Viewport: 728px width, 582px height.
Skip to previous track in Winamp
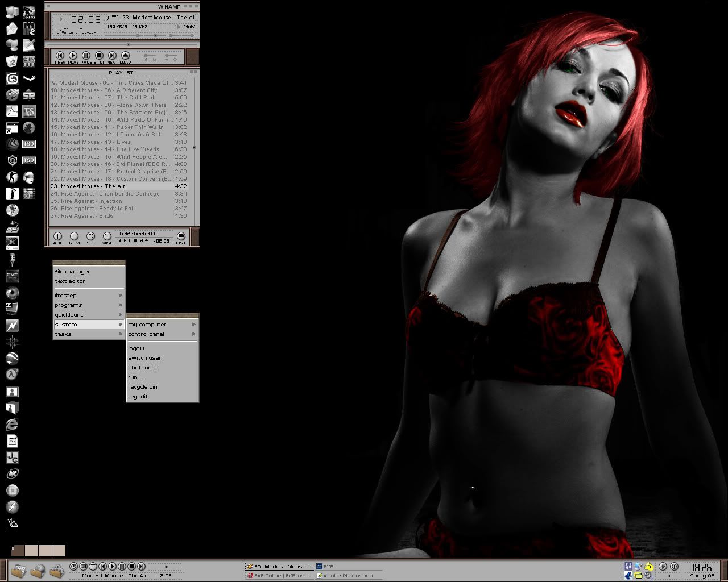[60, 57]
